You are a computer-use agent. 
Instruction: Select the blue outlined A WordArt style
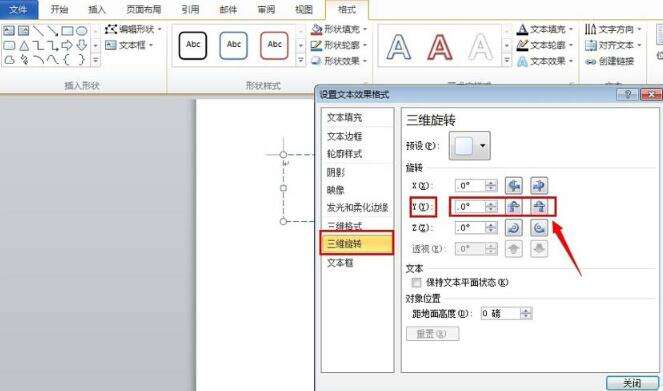pyautogui.click(x=399, y=46)
